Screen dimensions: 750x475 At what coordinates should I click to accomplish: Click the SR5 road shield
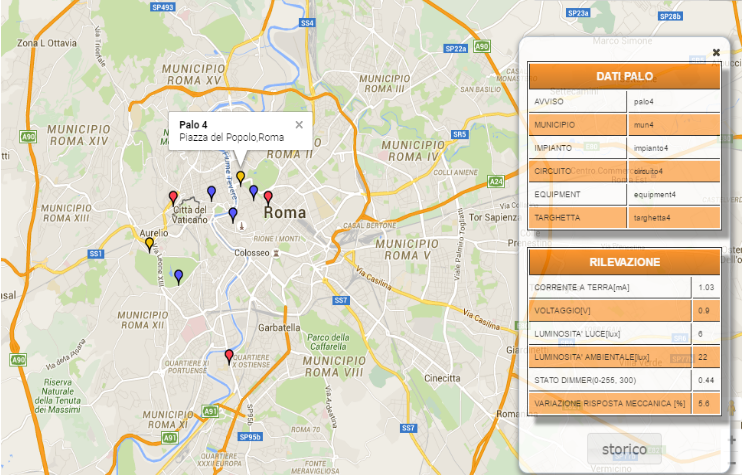click(459, 134)
